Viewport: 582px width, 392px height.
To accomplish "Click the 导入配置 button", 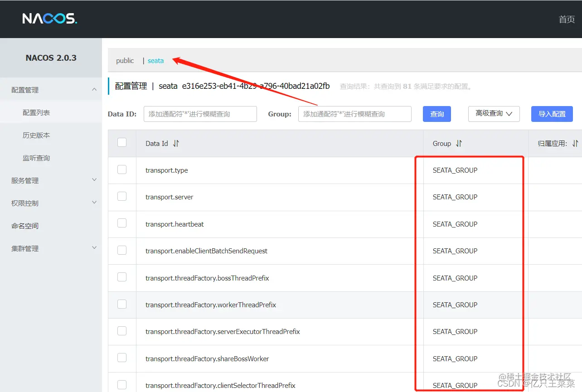I will tap(552, 114).
